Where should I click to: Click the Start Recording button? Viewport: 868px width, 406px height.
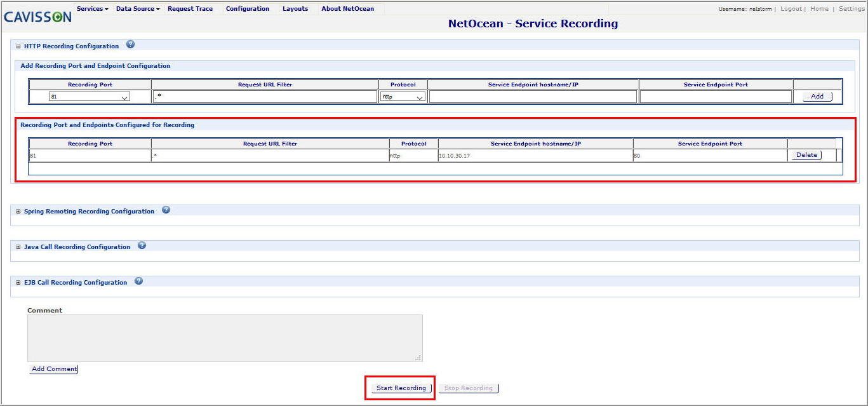point(401,388)
